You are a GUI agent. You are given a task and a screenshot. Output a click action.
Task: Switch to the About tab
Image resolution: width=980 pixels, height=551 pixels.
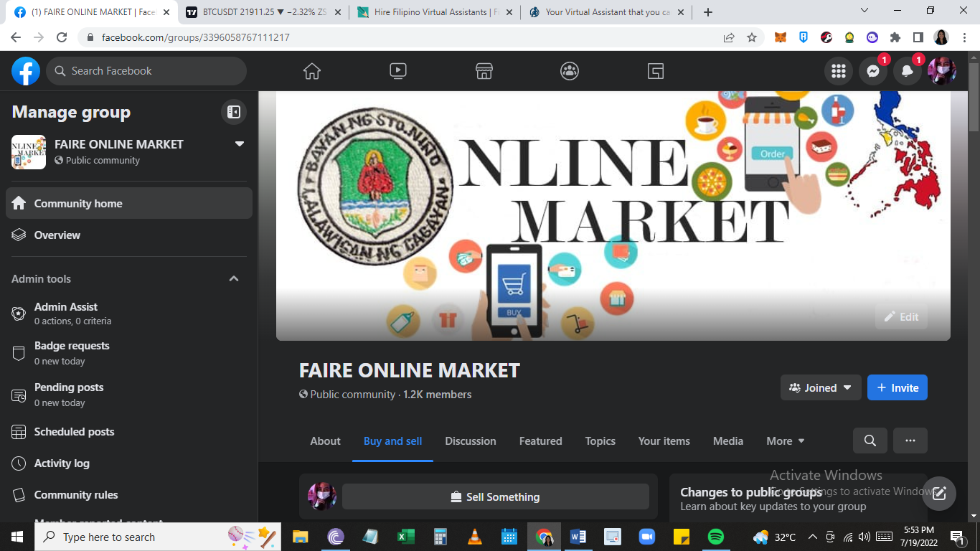325,441
